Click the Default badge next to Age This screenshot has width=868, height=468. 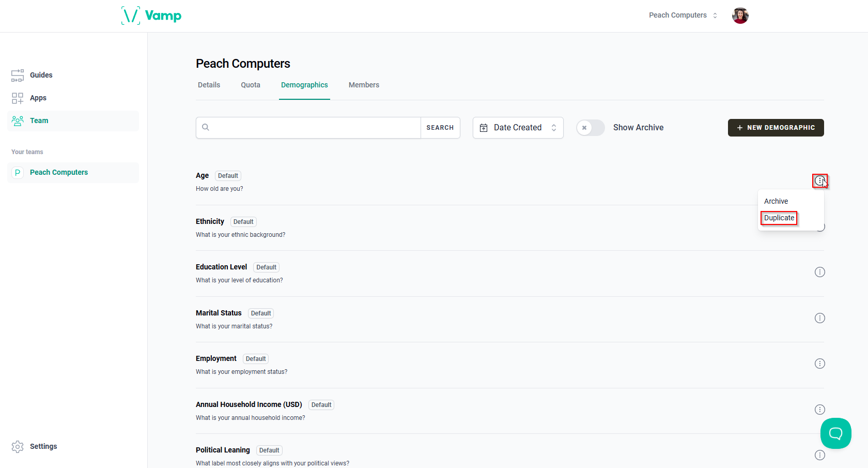[228, 176]
